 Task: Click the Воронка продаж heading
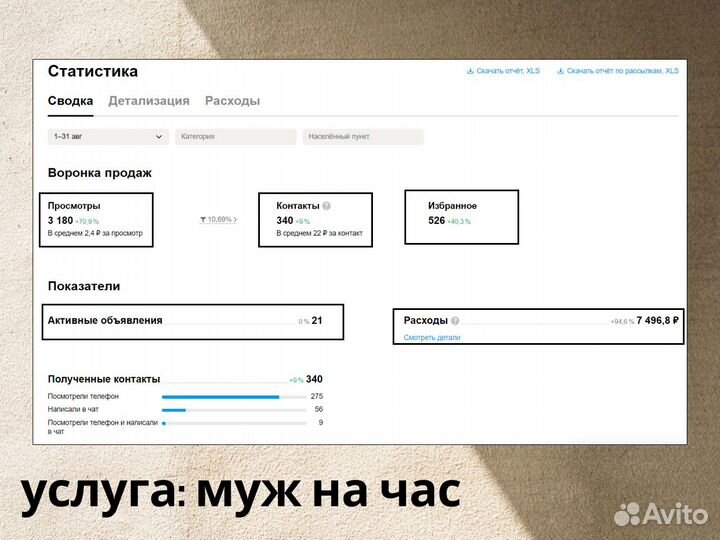pos(100,173)
